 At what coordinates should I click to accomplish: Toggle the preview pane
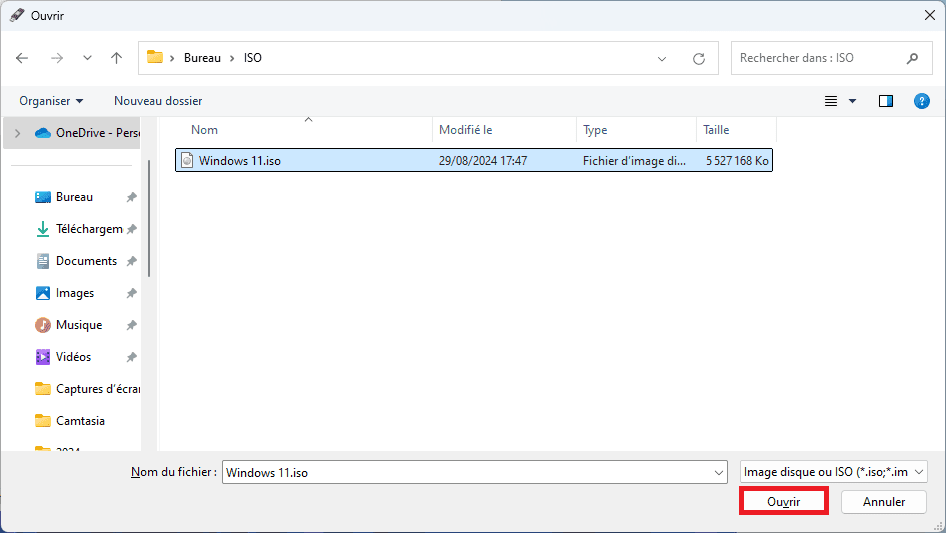(886, 101)
